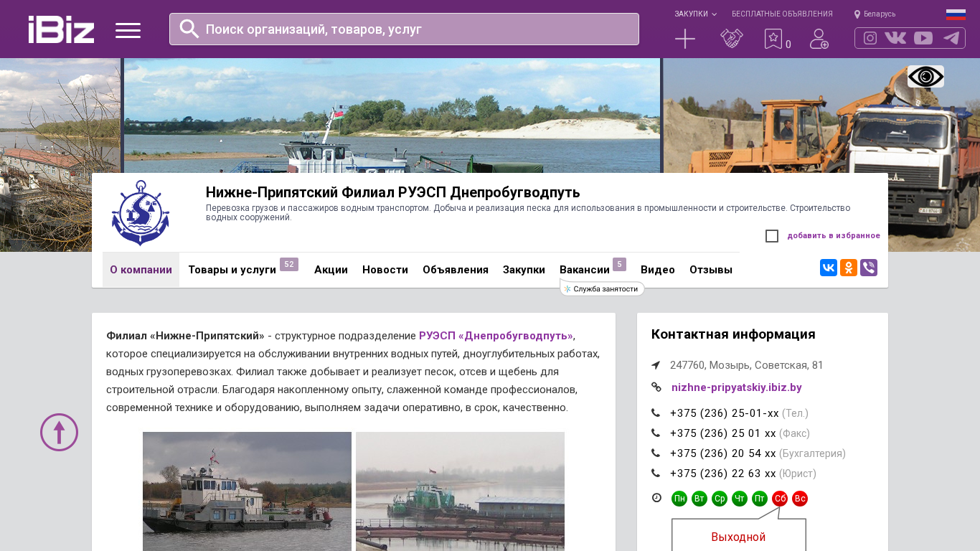Click the 'добавить в избранное' link
The image size is (980, 551).
point(834,236)
